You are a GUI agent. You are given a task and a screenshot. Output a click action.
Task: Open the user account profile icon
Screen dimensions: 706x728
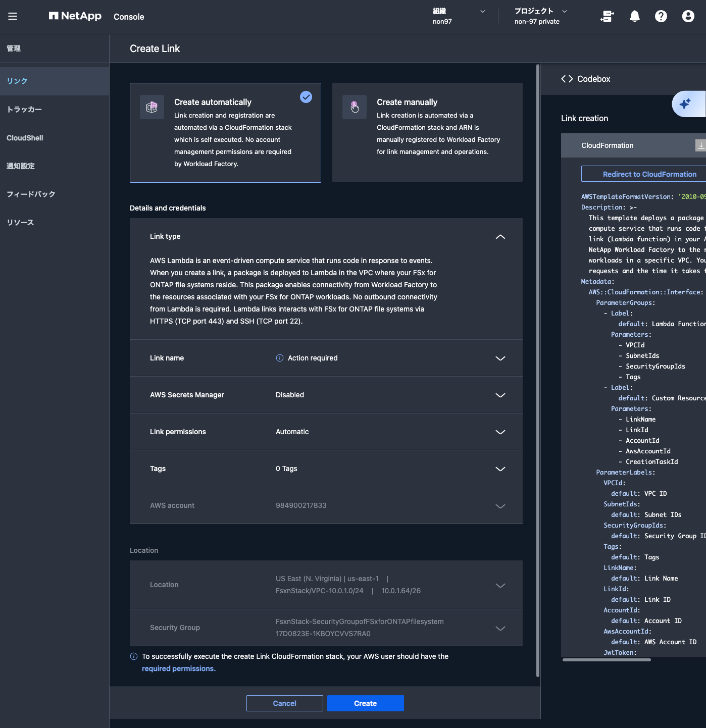(688, 17)
